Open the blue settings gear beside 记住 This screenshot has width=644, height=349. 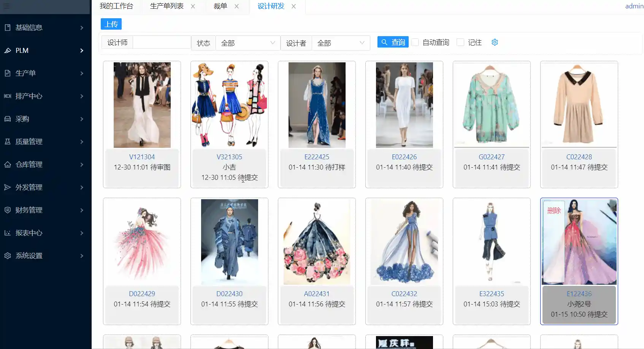click(x=495, y=42)
